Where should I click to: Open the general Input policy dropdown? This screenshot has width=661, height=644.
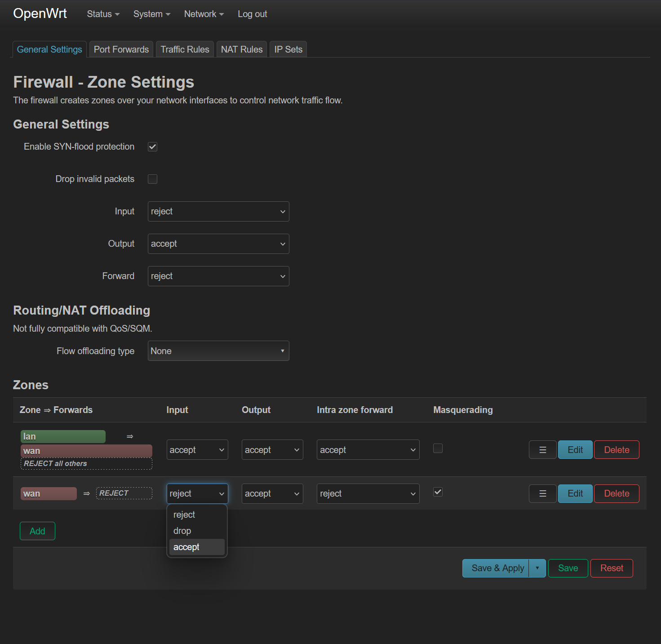point(218,212)
